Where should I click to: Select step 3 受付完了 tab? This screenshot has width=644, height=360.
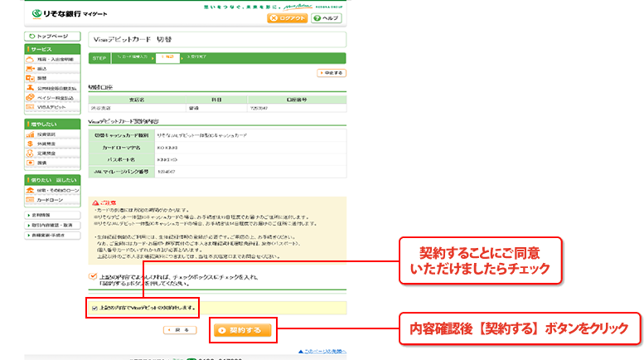coord(196,56)
